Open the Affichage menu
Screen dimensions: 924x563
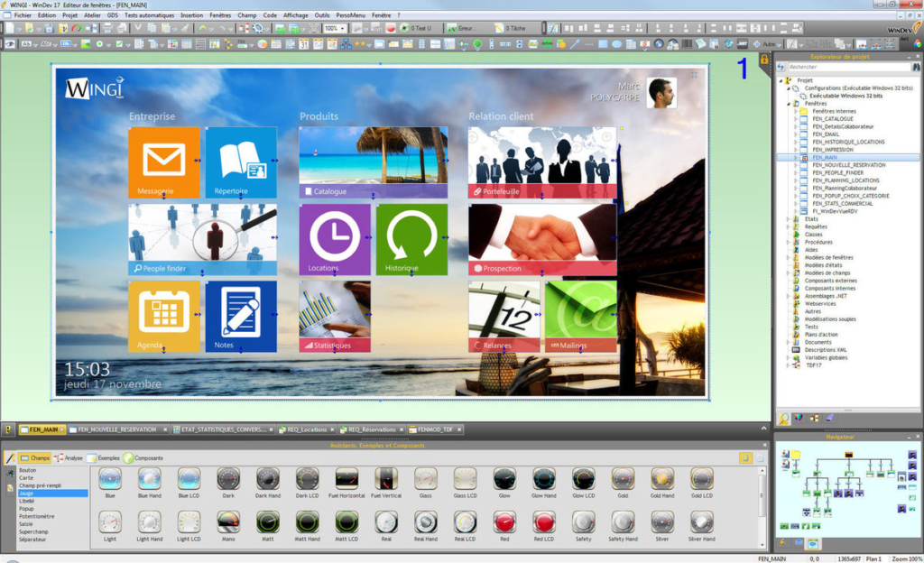[295, 15]
